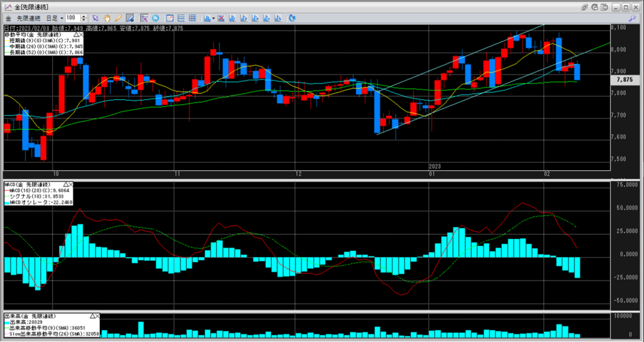Select chart template 2 icon
This screenshot has height=342, width=644.
tap(244, 18)
